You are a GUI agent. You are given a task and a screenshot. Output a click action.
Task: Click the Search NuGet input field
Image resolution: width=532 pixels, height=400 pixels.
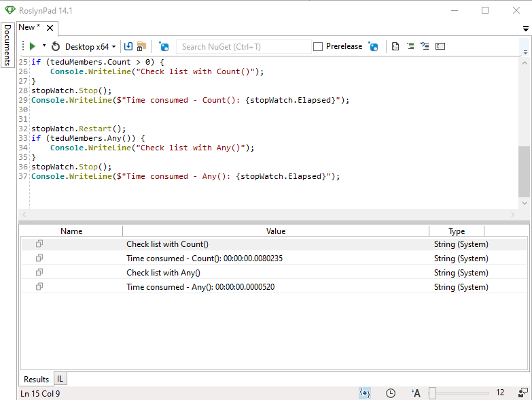click(x=243, y=46)
